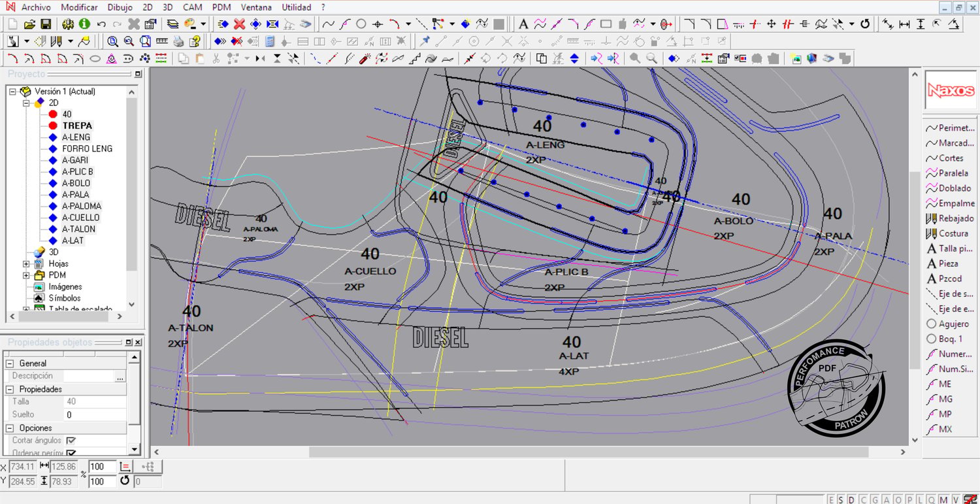The image size is (980, 504).
Task: Open a file using the folder icon
Action: tap(29, 24)
